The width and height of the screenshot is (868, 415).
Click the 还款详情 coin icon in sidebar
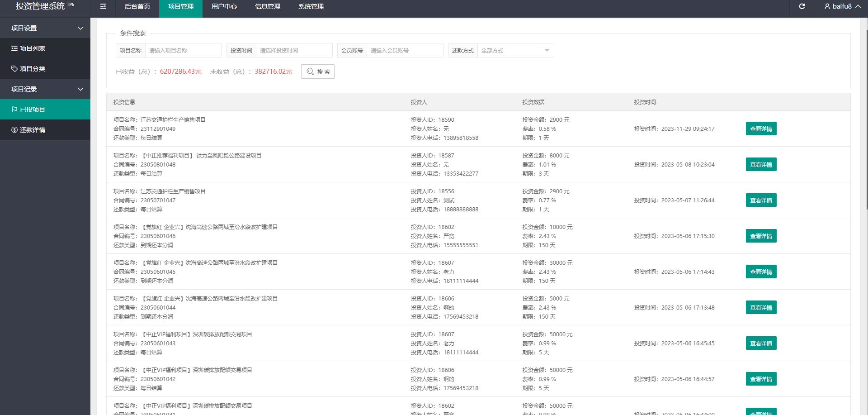pos(14,130)
